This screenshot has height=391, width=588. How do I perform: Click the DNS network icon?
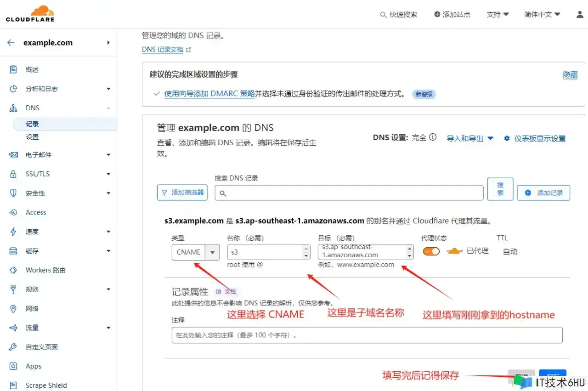[13, 108]
